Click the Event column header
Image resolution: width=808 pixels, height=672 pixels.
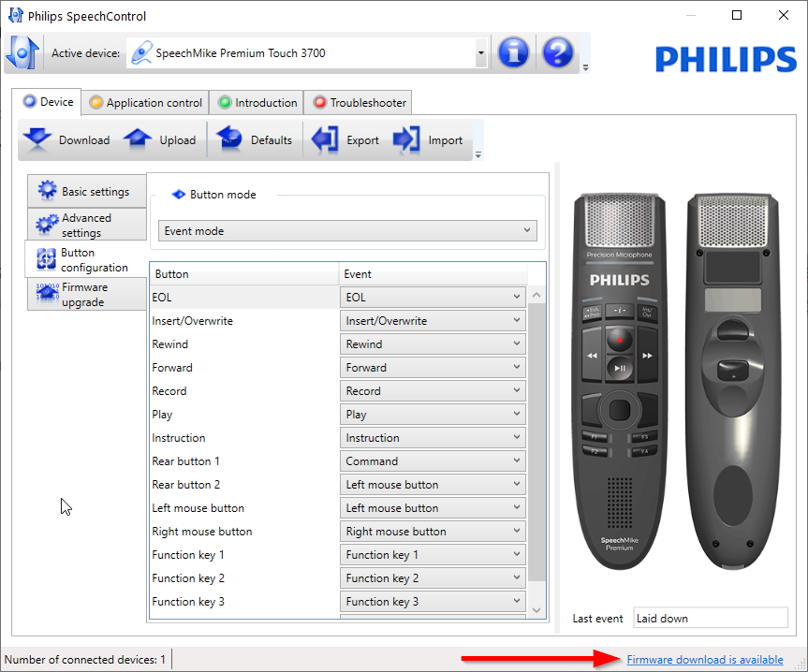(x=433, y=274)
